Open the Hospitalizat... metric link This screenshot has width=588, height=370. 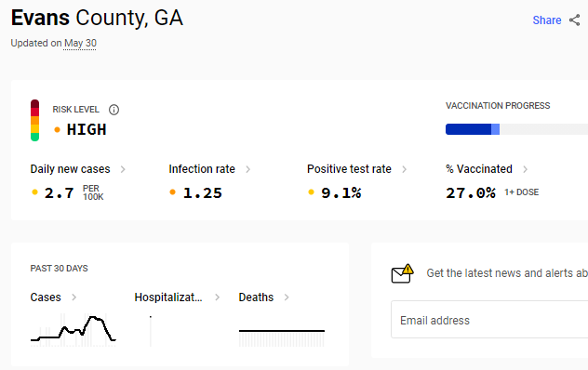click(168, 297)
